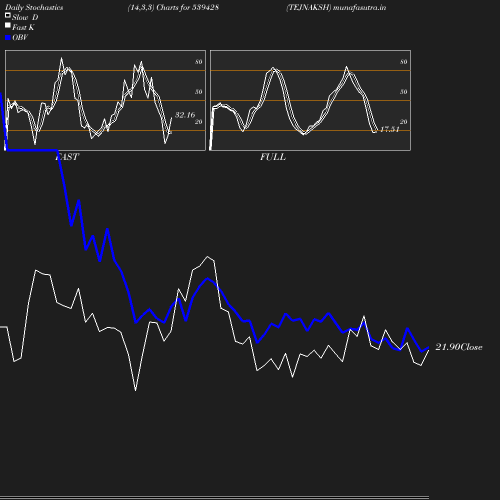Click the 32.16 value in FAST chart
The image size is (500, 500).
tap(185, 115)
